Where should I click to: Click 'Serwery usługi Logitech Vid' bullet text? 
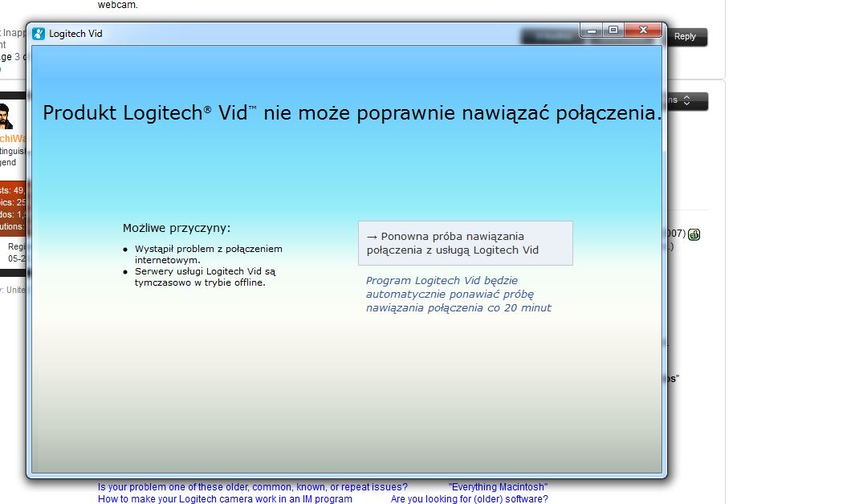click(206, 277)
